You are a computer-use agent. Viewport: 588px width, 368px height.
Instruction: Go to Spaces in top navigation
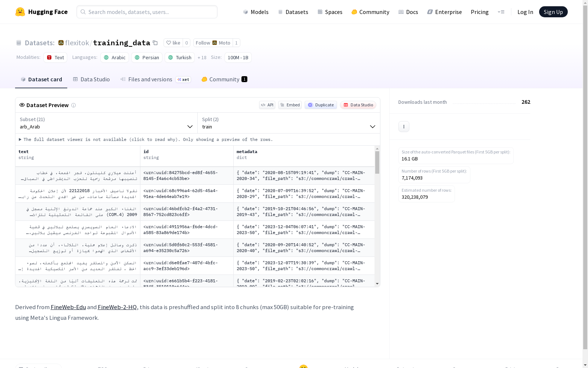coord(330,12)
